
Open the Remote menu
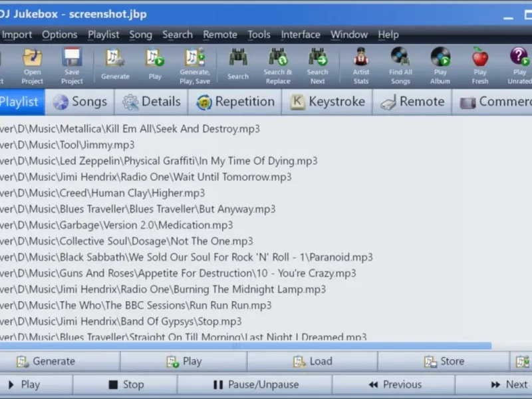220,35
